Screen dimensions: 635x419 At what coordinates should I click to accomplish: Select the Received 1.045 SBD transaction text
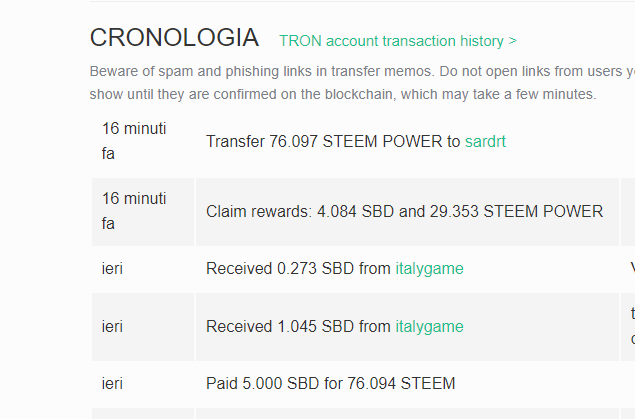pos(335,326)
